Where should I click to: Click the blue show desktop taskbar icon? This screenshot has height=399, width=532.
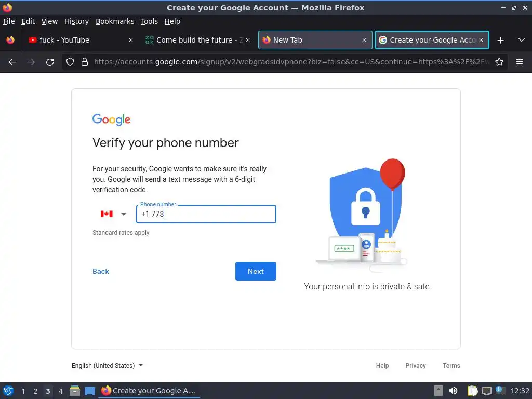click(89, 391)
